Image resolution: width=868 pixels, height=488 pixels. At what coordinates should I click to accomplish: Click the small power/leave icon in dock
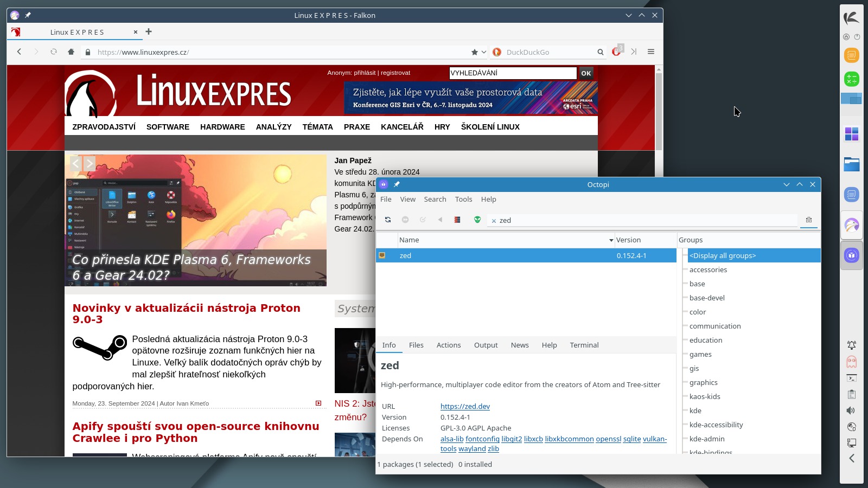click(857, 37)
